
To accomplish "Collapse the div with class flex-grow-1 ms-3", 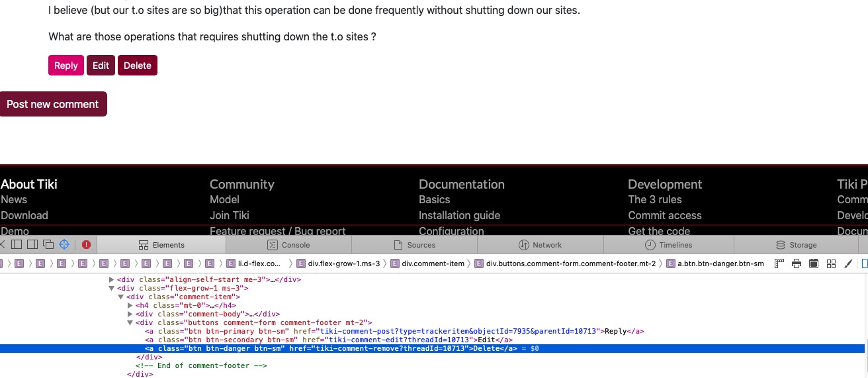I will point(111,289).
